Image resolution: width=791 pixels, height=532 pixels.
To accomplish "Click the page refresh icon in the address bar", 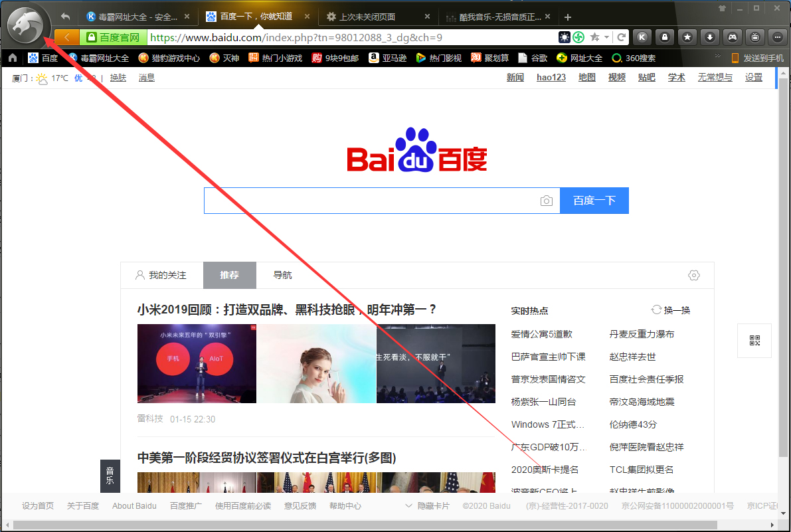I will tap(622, 37).
